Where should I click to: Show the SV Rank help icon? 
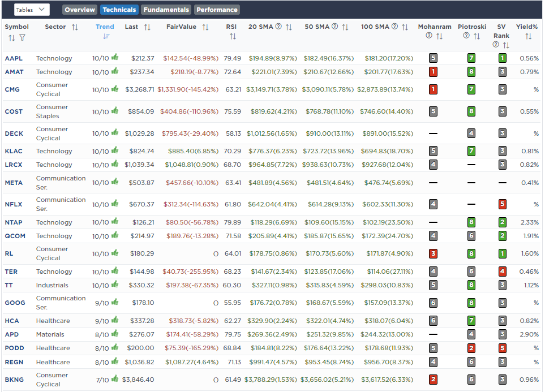[496, 45]
